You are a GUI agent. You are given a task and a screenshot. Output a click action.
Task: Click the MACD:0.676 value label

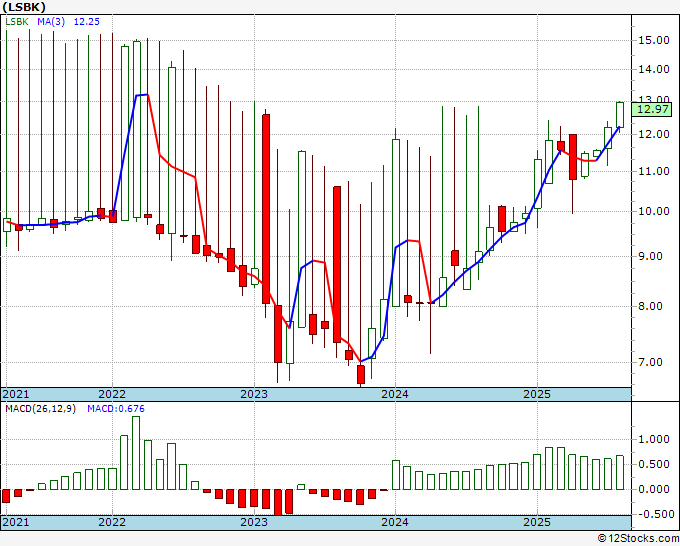tap(116, 409)
